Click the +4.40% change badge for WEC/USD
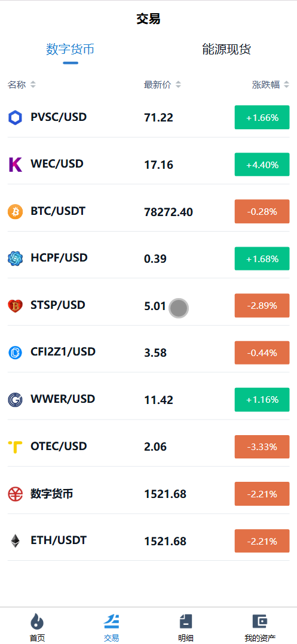Image resolution: width=297 pixels, height=644 pixels. tap(262, 165)
